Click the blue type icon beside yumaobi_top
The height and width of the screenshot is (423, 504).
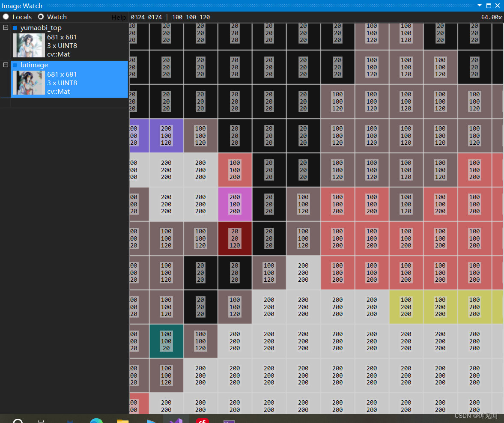pos(15,27)
